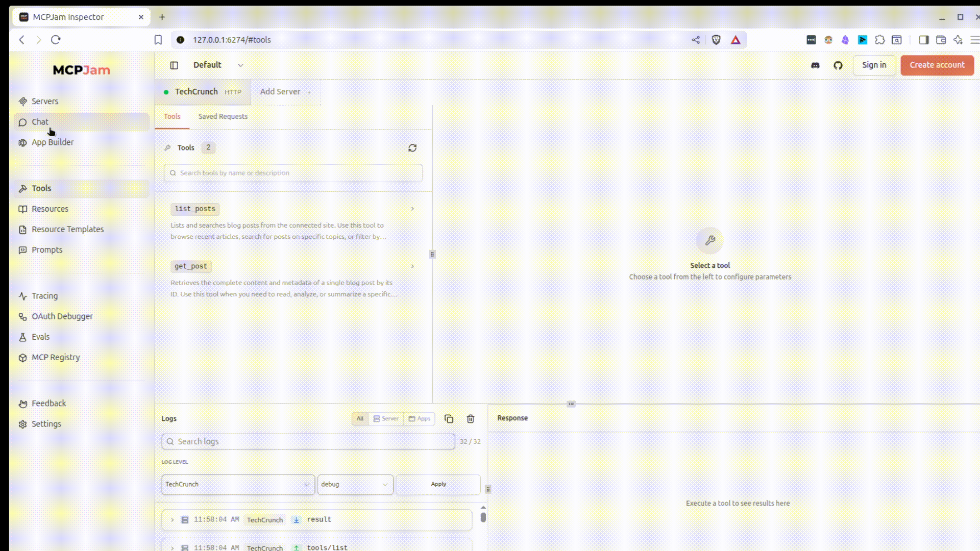The image size is (980, 551).
Task: Clear logs using the trash icon
Action: [471, 418]
